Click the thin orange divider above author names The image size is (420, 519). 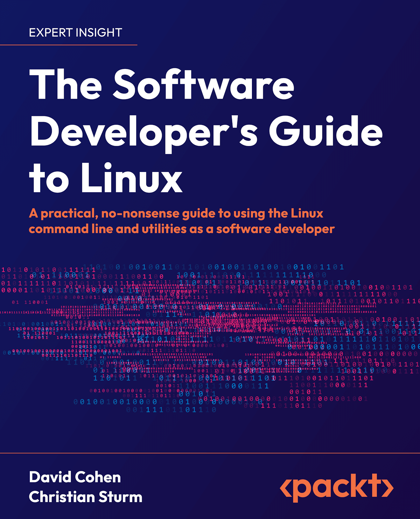[210, 453]
